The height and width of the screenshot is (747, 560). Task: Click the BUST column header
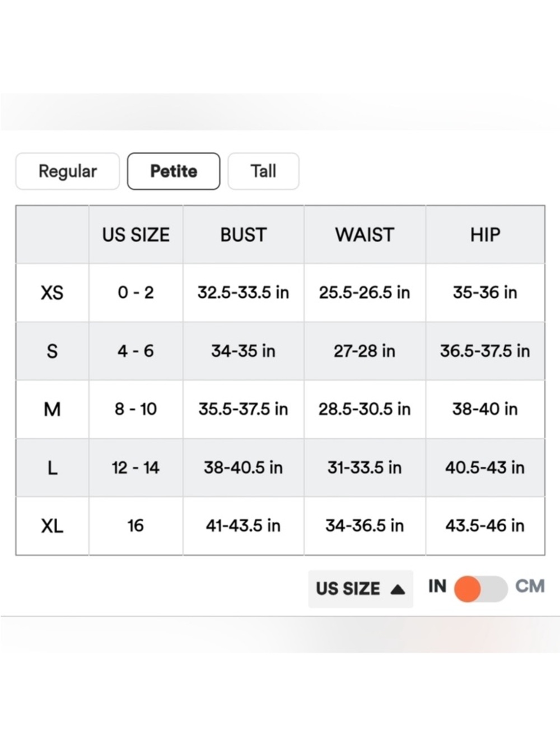tap(244, 235)
